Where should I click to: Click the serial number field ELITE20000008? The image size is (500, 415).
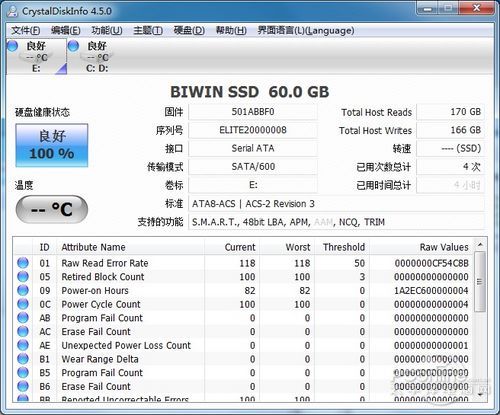pos(253,130)
